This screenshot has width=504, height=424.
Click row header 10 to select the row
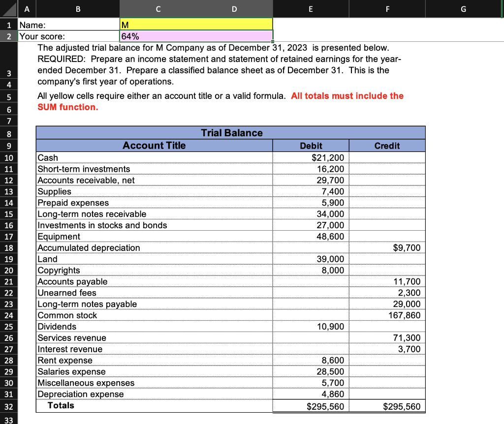[x=8, y=157]
